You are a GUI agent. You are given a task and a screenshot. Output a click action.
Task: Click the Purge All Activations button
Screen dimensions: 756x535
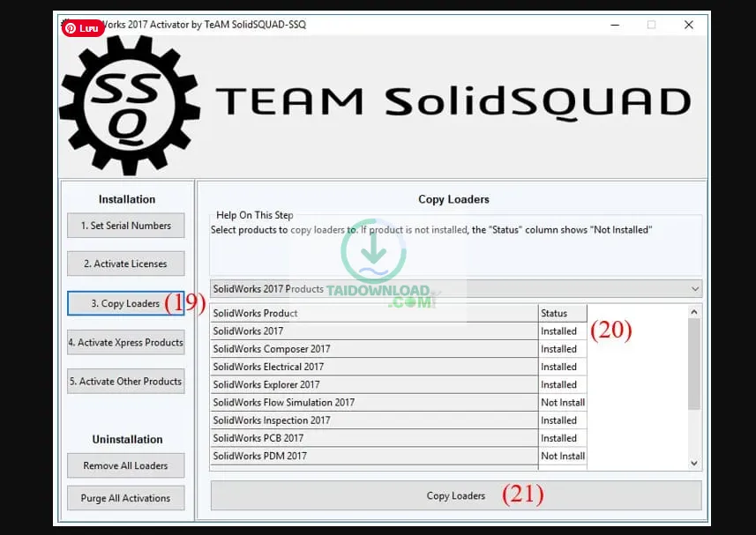(x=126, y=498)
